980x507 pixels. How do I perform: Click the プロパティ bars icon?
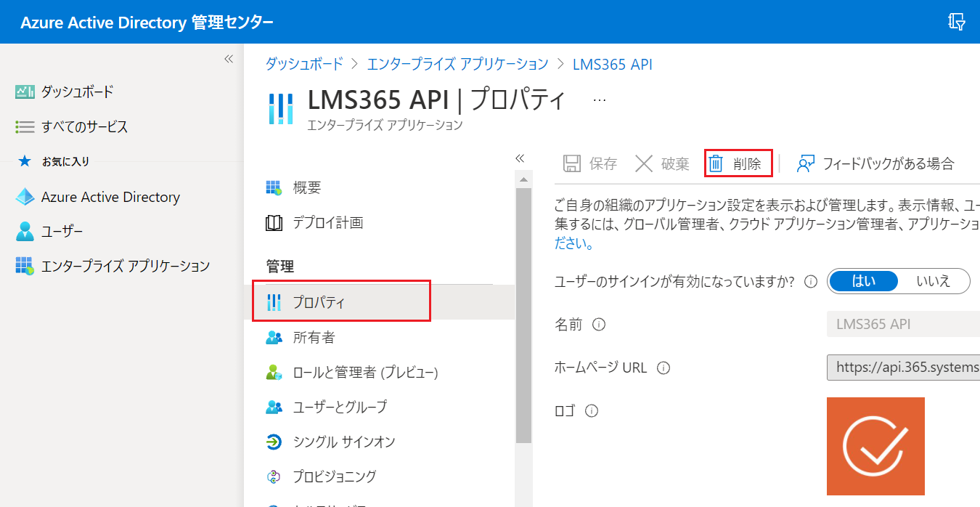coord(274,302)
